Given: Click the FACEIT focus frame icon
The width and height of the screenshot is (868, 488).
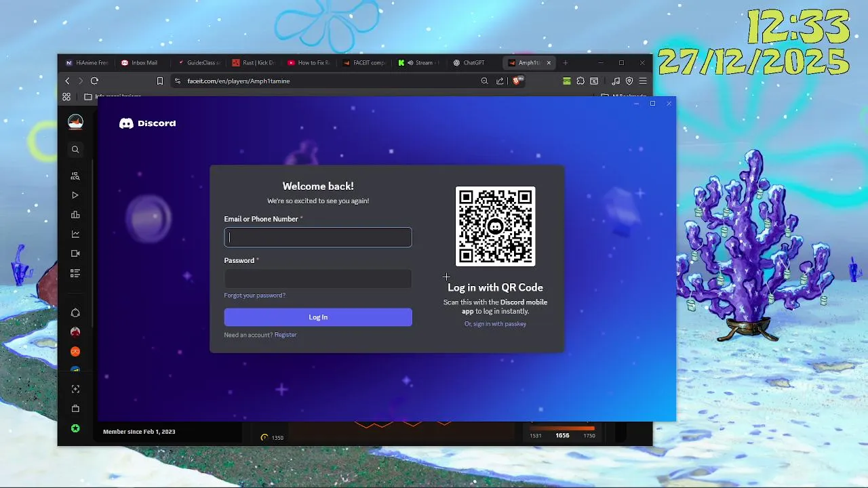Looking at the screenshot, I should point(75,389).
